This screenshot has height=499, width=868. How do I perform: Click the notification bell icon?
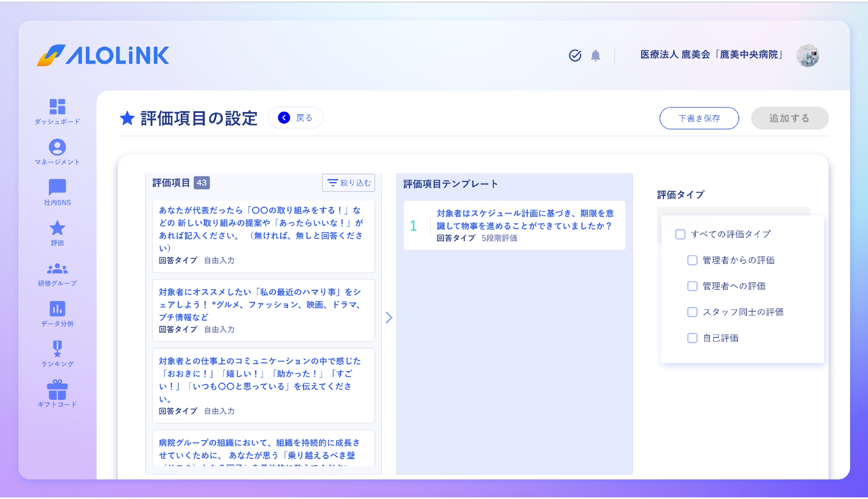pos(596,55)
